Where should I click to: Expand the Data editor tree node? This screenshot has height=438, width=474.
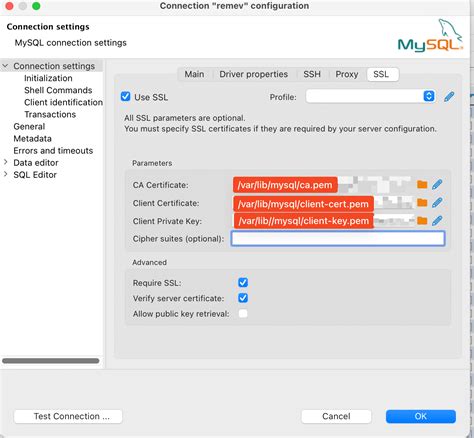point(5,162)
